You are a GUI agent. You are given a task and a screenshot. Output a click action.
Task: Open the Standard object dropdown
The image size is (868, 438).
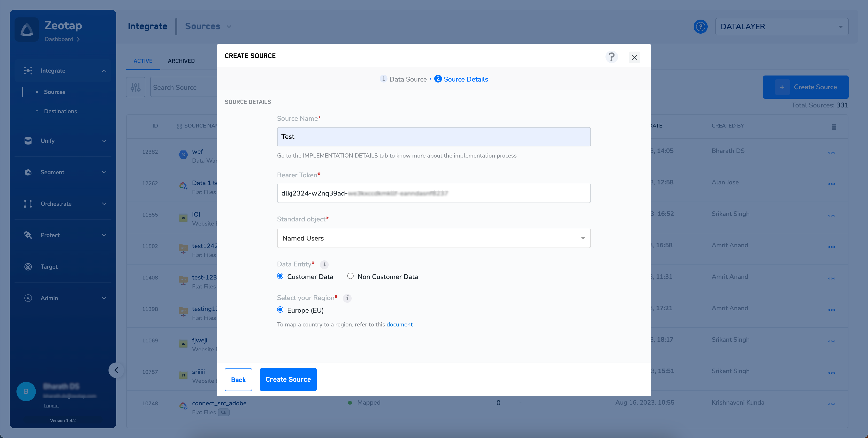pyautogui.click(x=433, y=238)
